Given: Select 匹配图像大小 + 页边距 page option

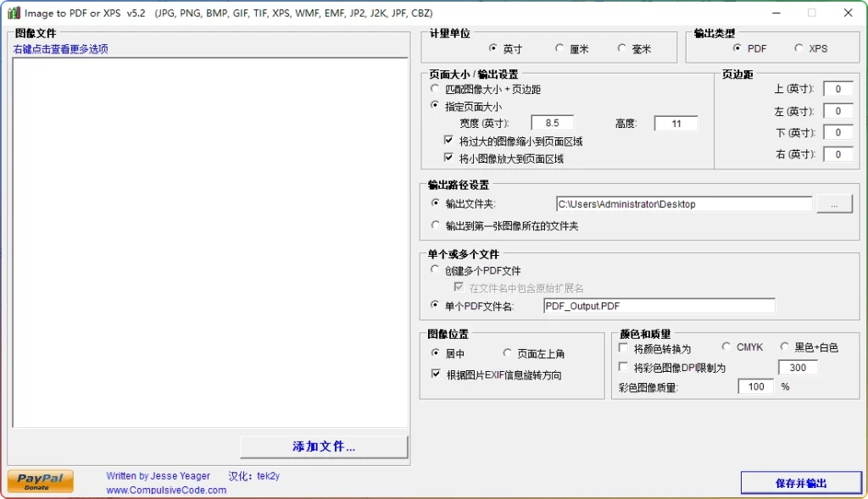Looking at the screenshot, I should 435,90.
